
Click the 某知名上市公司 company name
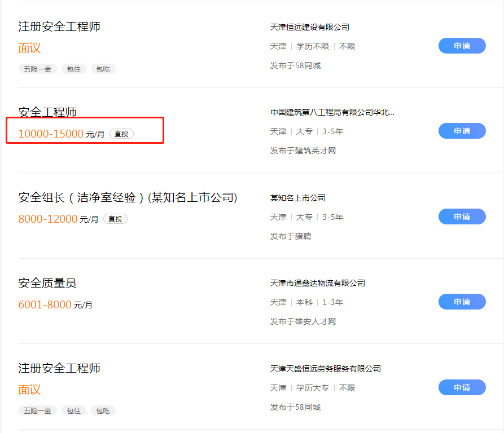pyautogui.click(x=298, y=198)
